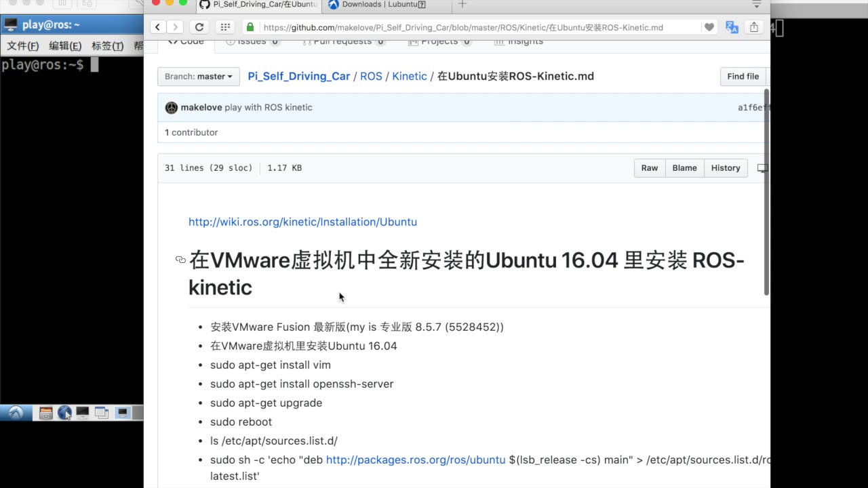Open the Lubuntu start menu icon
Viewport: 868px width, 488px height.
pyautogui.click(x=16, y=413)
